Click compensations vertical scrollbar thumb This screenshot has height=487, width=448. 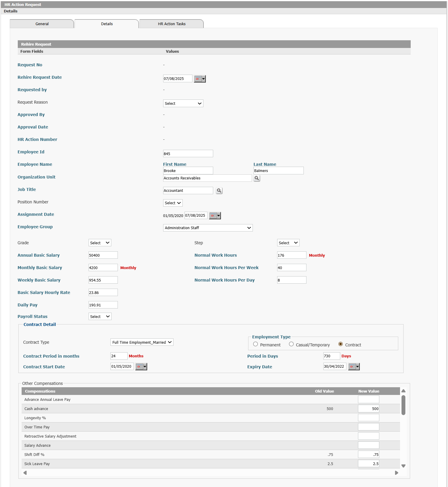click(x=403, y=405)
